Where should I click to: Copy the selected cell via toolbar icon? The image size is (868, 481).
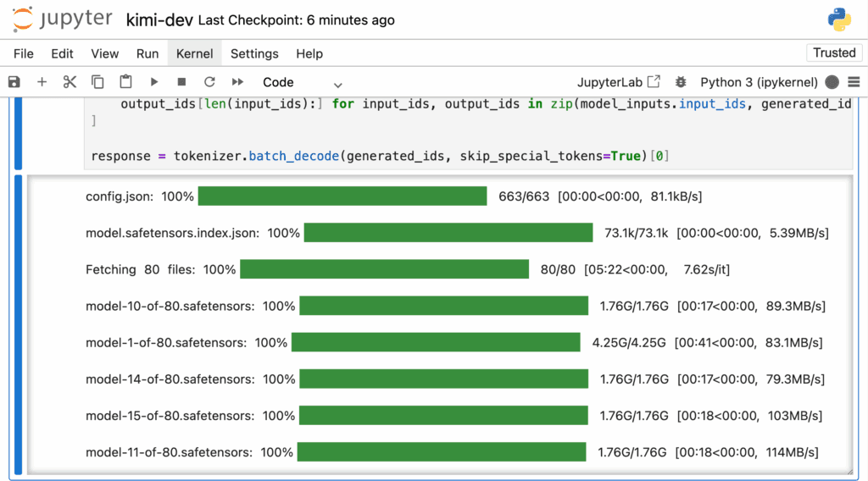pyautogui.click(x=97, y=82)
